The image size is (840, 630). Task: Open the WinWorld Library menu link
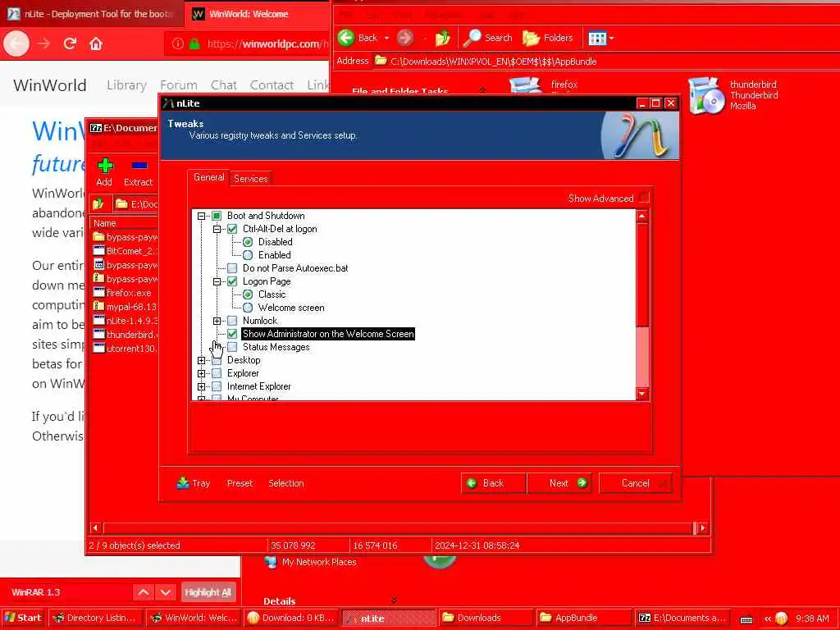(x=126, y=84)
